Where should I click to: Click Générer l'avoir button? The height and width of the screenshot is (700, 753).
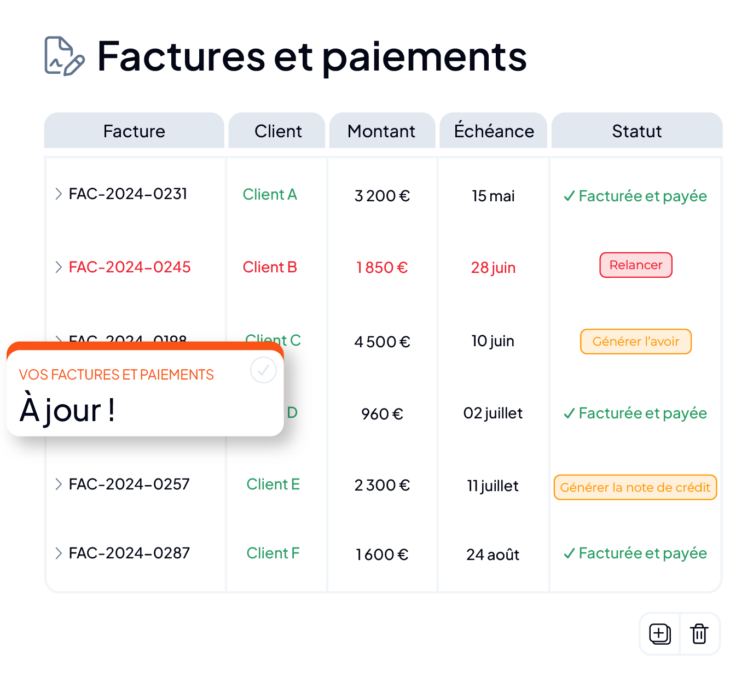[636, 341]
